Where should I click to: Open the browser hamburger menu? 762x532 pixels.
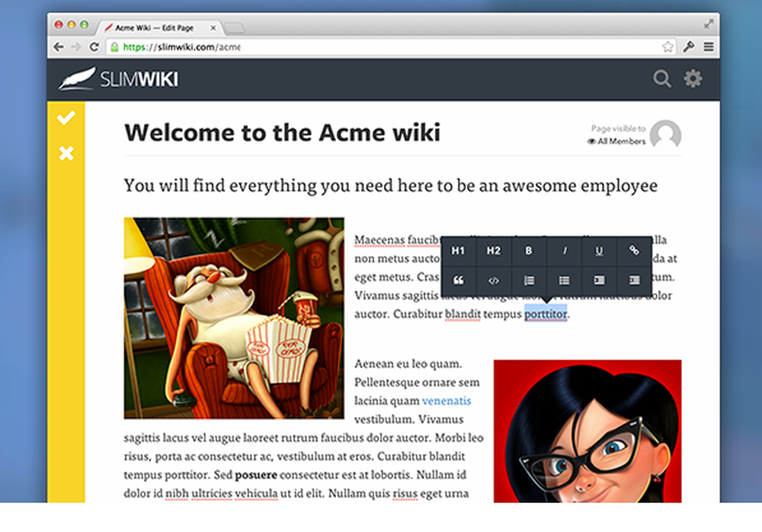click(x=709, y=46)
